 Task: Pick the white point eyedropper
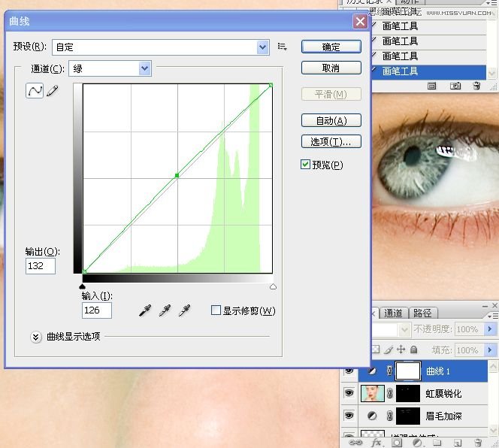185,310
